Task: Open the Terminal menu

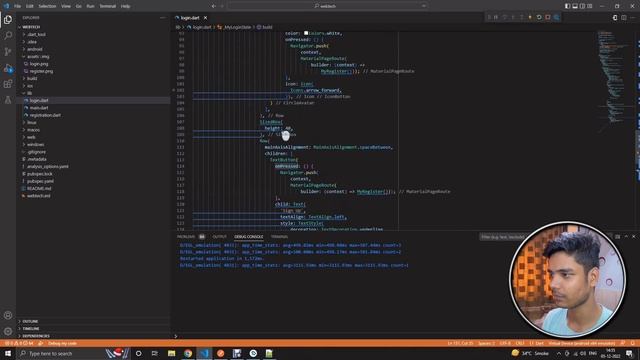Action: (108, 6)
